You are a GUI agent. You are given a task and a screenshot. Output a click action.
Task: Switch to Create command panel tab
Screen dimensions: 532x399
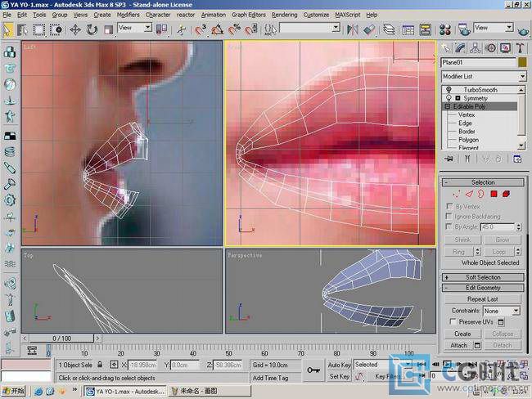[x=445, y=48]
